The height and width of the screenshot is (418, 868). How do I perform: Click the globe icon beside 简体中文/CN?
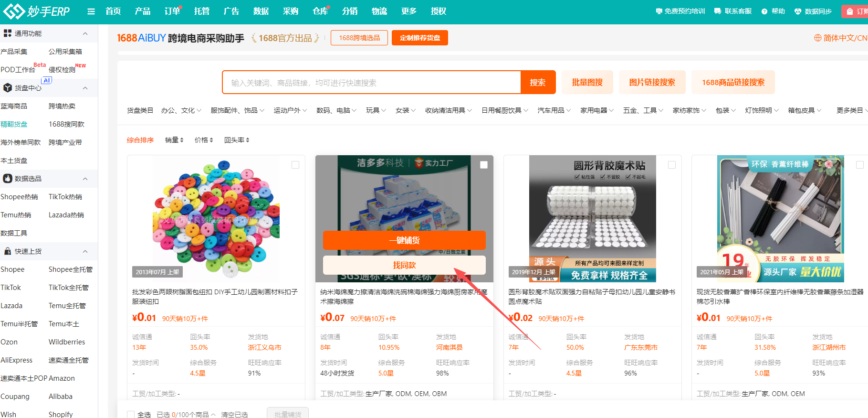pos(817,38)
